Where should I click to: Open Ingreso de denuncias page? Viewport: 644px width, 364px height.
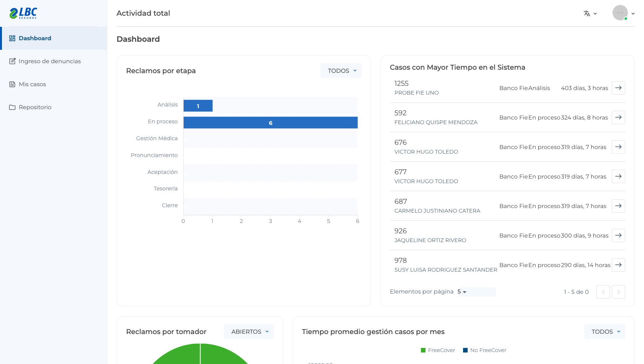(54, 61)
